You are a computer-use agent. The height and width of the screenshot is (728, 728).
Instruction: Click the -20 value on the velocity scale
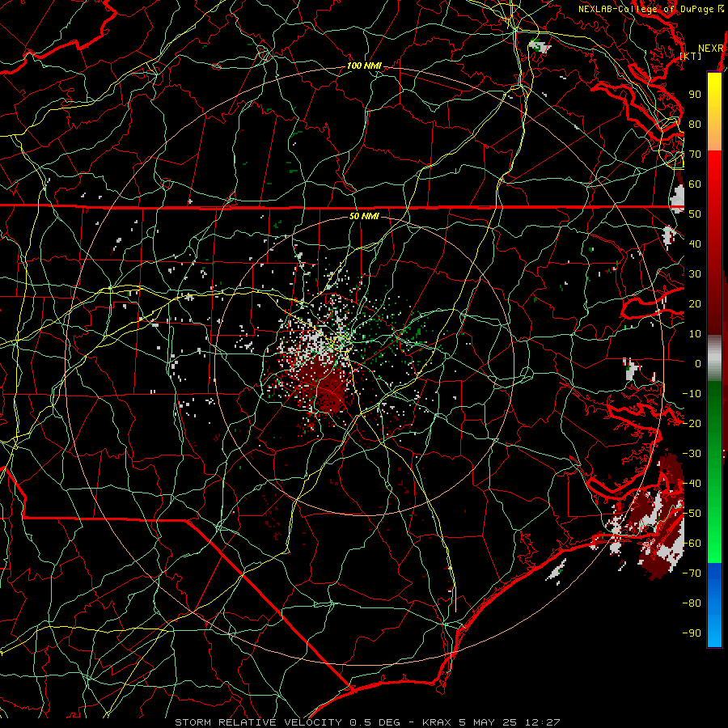pyautogui.click(x=692, y=423)
